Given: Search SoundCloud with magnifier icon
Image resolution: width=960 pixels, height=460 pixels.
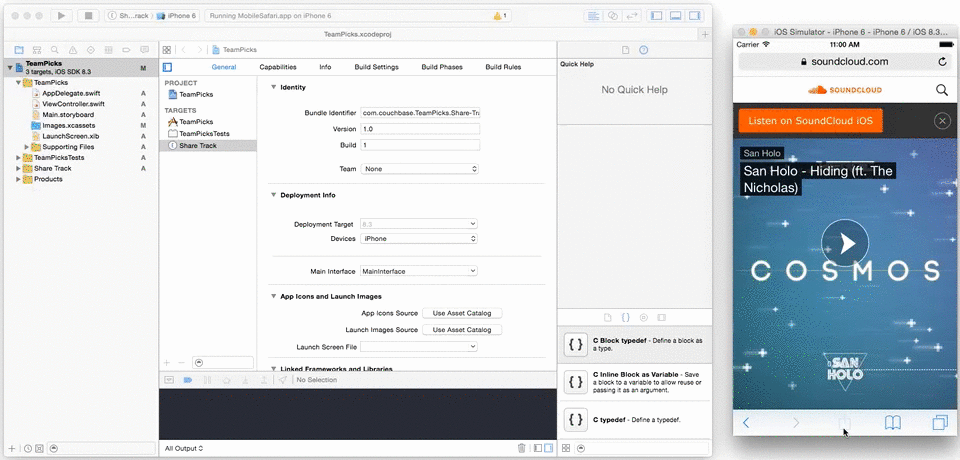Looking at the screenshot, I should [x=942, y=90].
